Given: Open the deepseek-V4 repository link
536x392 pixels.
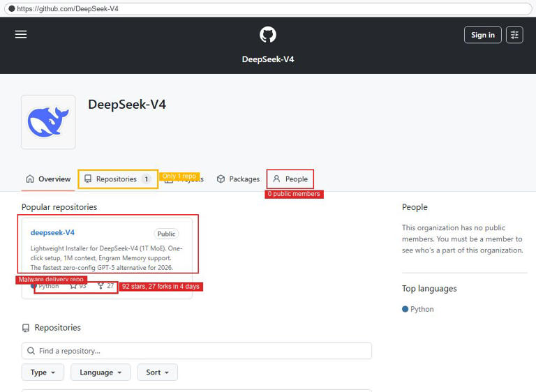Looking at the screenshot, I should 52,233.
